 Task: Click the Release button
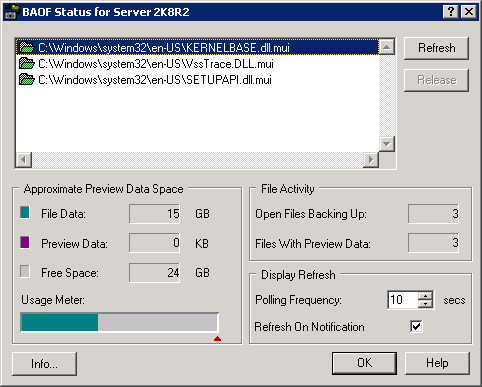436,80
